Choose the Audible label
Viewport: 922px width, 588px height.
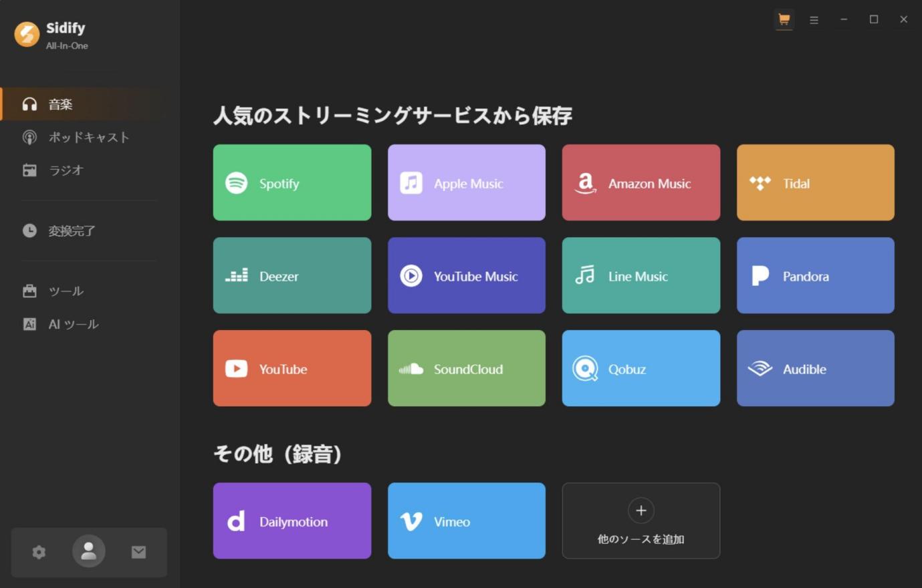(805, 370)
